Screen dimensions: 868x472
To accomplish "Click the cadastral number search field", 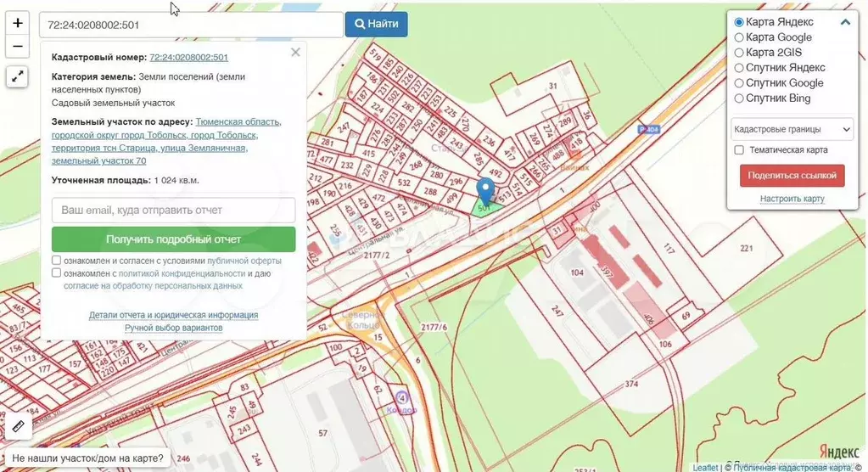I will [x=191, y=25].
